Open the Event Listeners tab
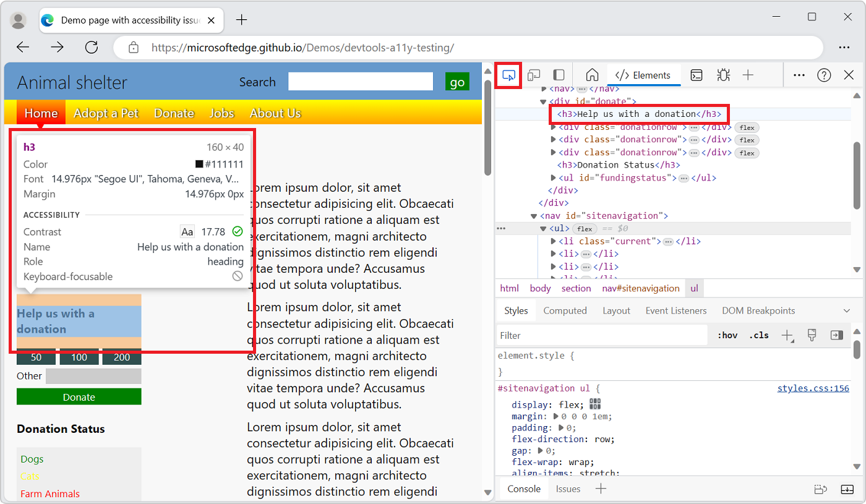 coord(675,310)
